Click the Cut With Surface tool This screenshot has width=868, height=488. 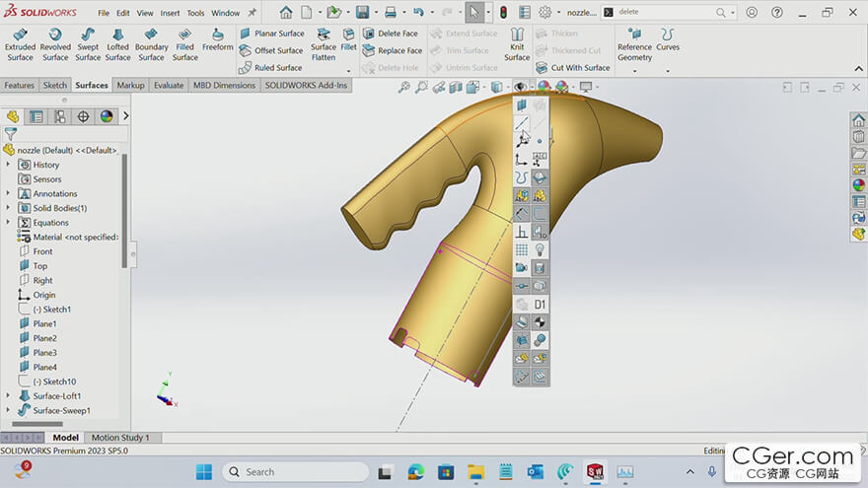573,68
